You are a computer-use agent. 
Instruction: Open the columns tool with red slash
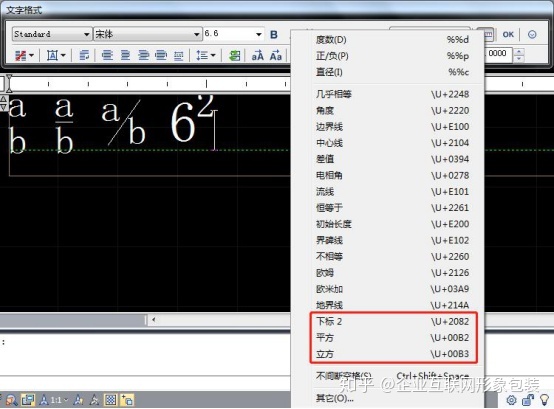point(20,55)
